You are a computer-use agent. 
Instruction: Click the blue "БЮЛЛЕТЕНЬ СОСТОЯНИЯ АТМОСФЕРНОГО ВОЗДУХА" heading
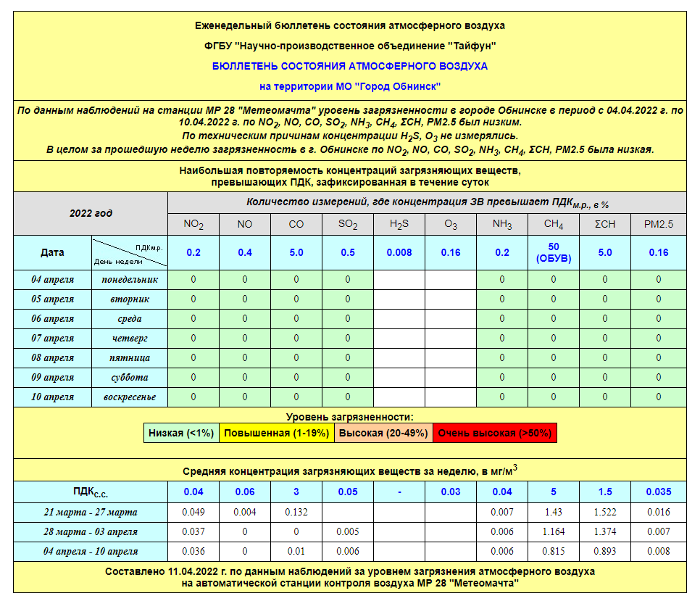coord(350,66)
